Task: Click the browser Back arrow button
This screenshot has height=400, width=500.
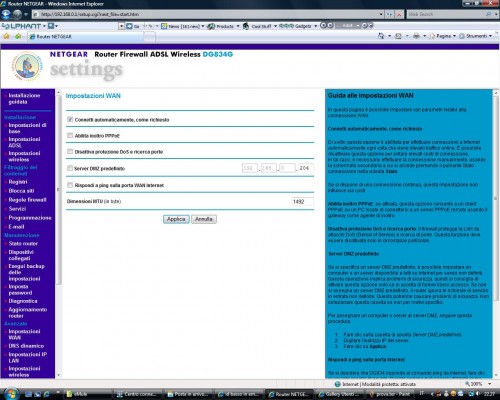Action: pyautogui.click(x=6, y=14)
